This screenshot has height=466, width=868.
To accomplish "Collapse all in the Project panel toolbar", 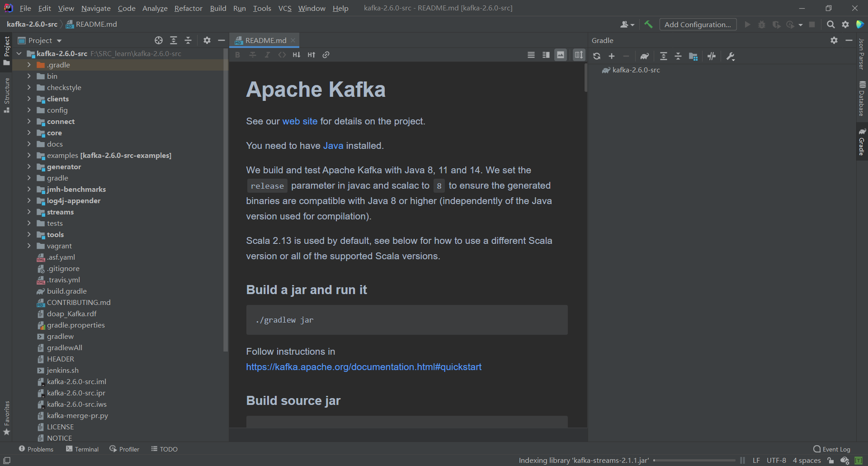I will pos(188,40).
